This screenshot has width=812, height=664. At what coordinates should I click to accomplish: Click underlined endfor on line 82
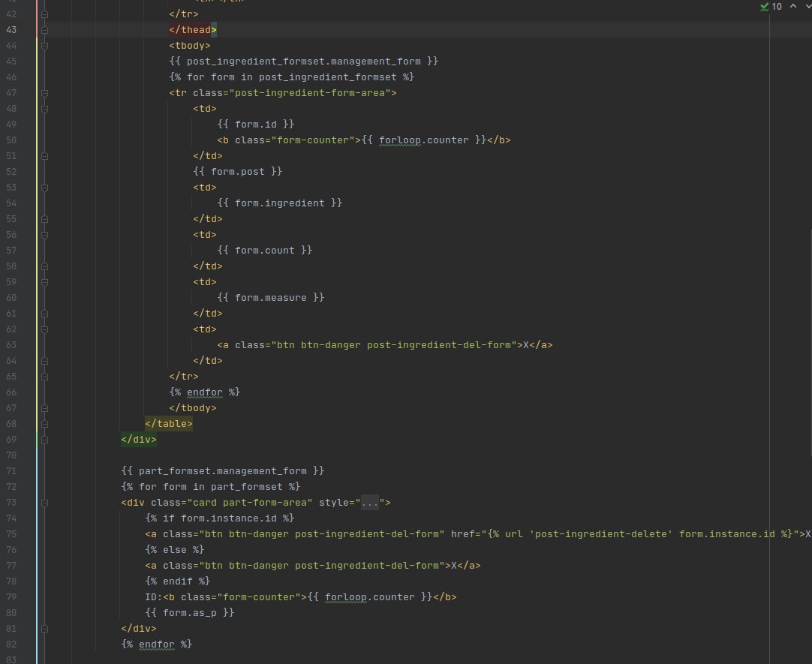tap(156, 644)
